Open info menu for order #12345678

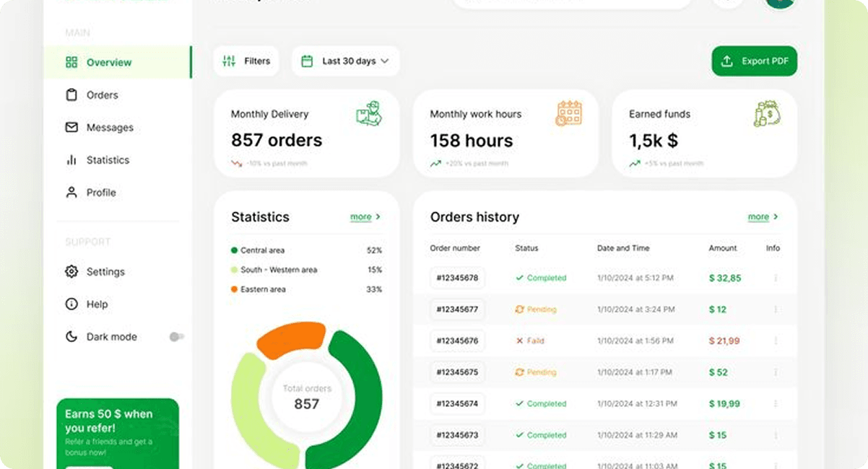click(776, 278)
